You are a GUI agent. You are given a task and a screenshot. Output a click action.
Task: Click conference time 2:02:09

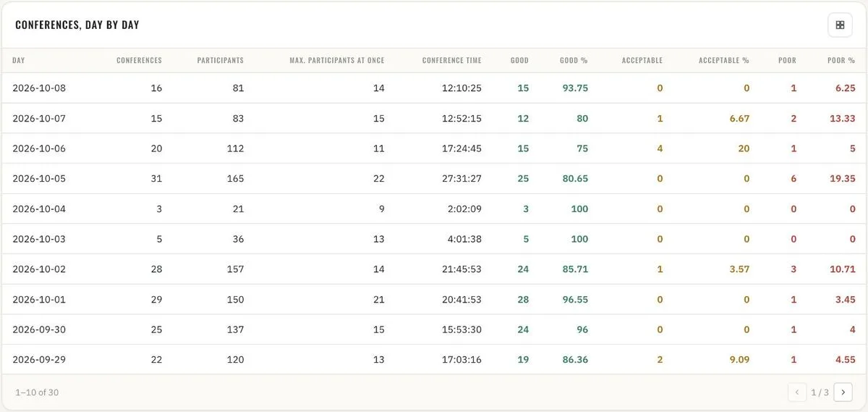464,209
